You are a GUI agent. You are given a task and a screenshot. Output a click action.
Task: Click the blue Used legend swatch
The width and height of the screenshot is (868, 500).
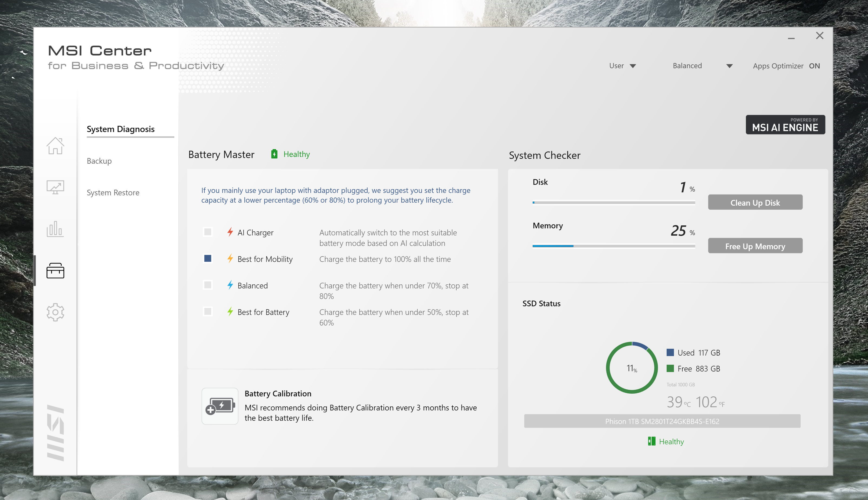[670, 353]
